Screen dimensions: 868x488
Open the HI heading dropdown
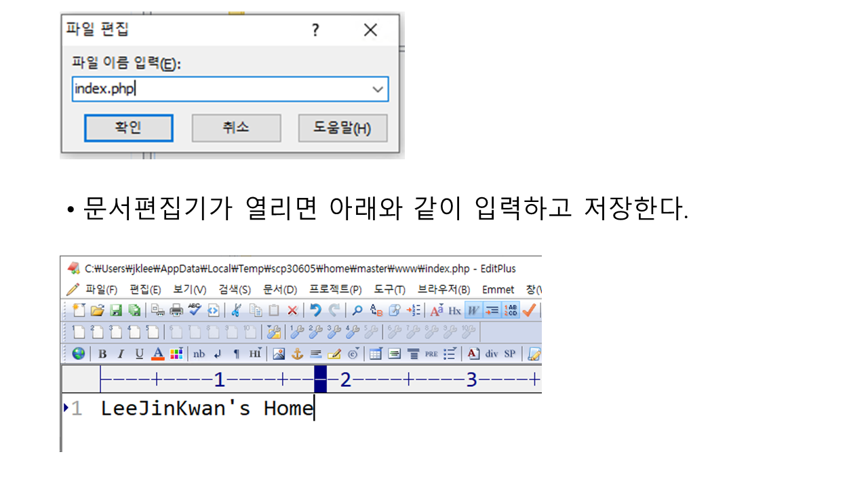coord(255,354)
